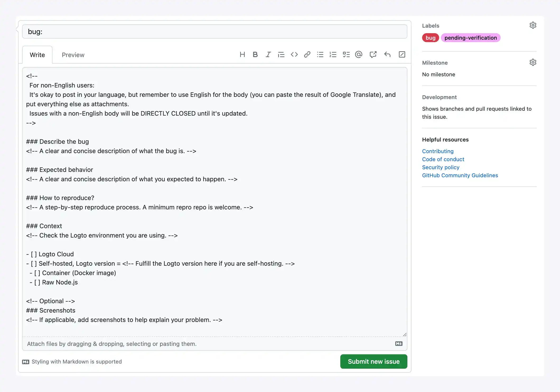This screenshot has width=560, height=392.
Task: Mention a user with the @ icon
Action: 359,55
